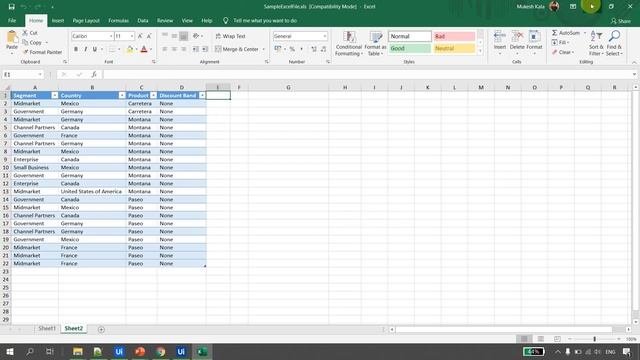Open PowerPoint from the taskbar
Screen dimensions: 640x360
(x=140, y=351)
